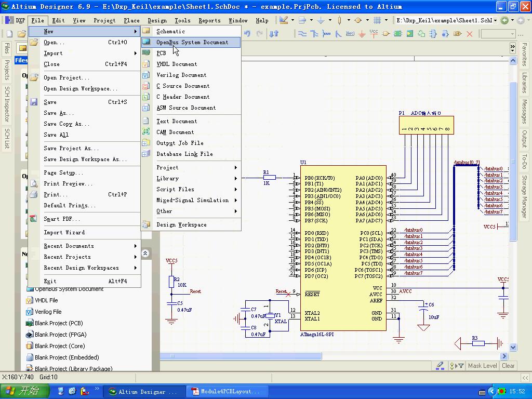Select the Place Part gate icon
The image size is (532, 399).
[x=386, y=34]
